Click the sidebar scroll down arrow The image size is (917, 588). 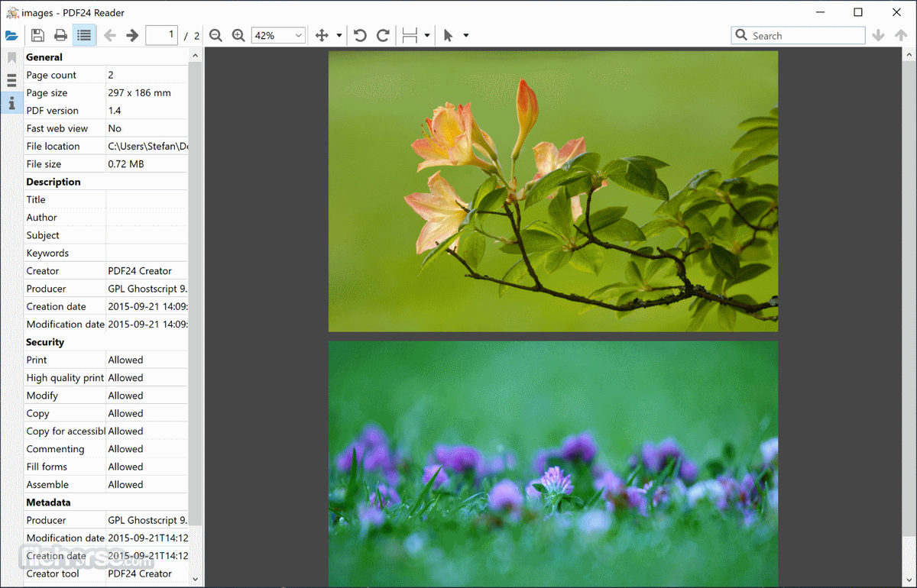tap(195, 580)
